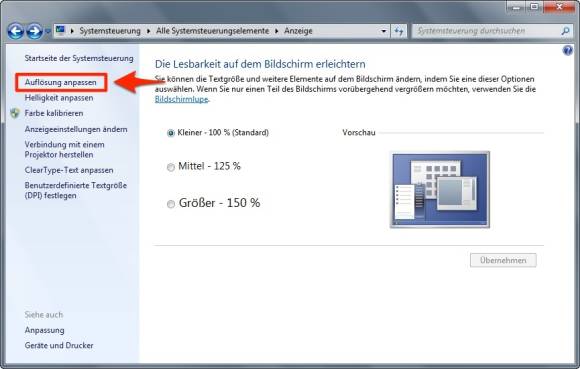Expand arrow after Alle Systemsteuerungselemente breadcrumb

pyautogui.click(x=276, y=31)
